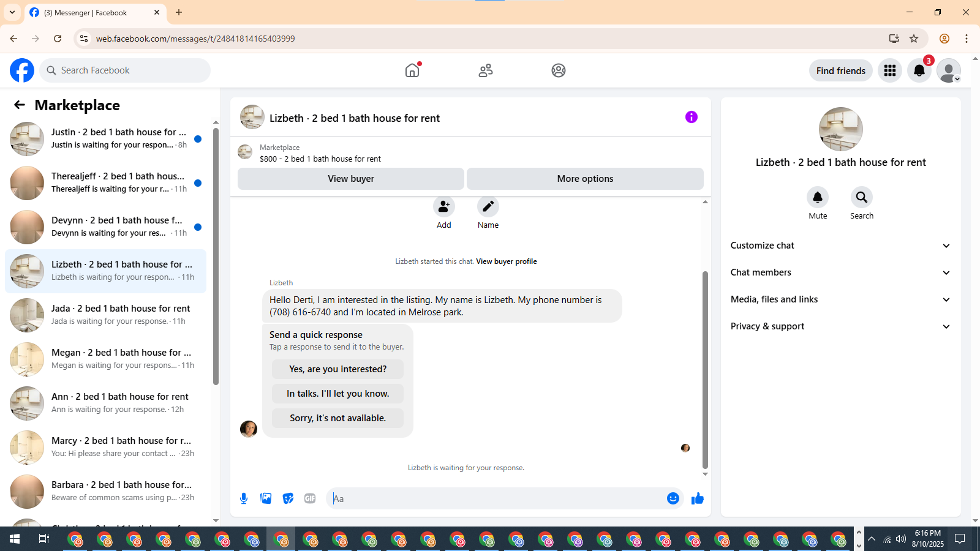Go to the Home feed icon

click(x=412, y=70)
